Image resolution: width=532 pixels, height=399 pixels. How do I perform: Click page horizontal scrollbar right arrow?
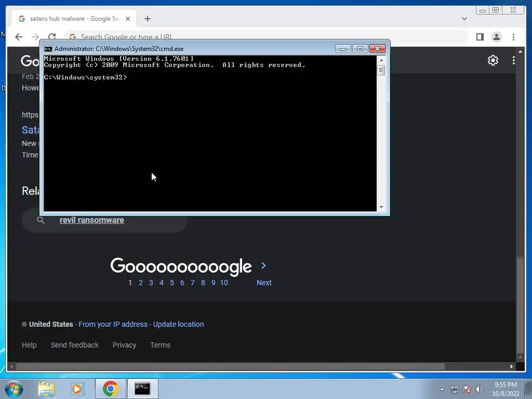tap(512, 366)
